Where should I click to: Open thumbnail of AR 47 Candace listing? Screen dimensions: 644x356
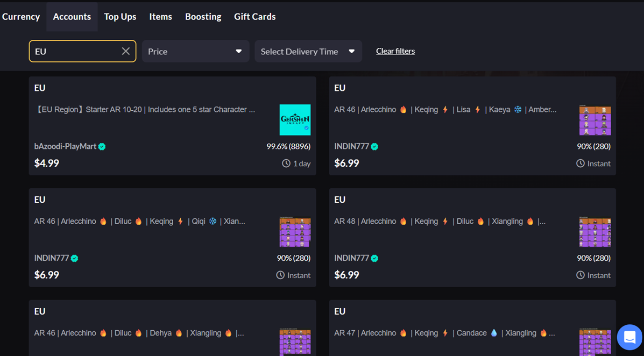[x=595, y=341]
